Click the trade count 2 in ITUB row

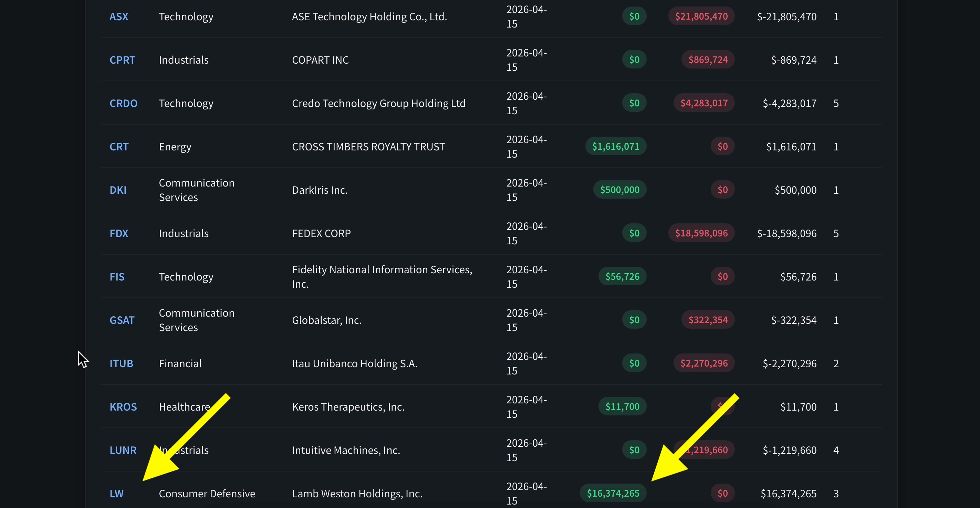[x=836, y=363]
